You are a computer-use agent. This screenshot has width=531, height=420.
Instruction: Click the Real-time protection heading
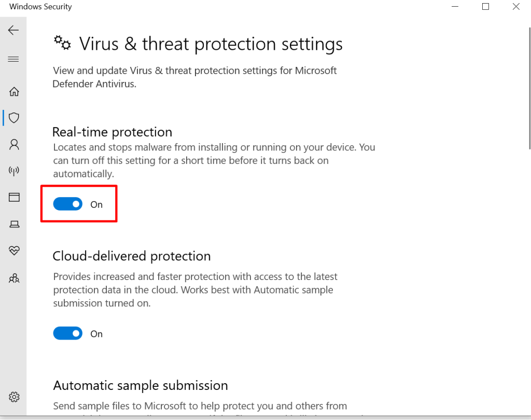click(112, 132)
